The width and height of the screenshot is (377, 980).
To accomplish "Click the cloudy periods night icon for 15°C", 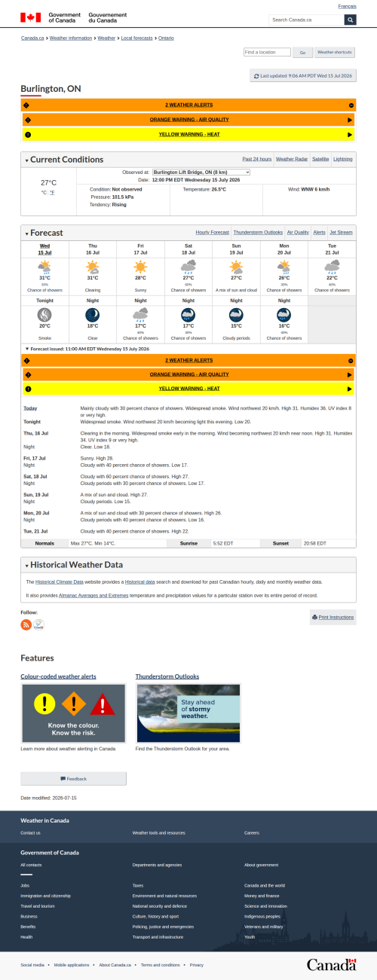I will pyautogui.click(x=236, y=314).
